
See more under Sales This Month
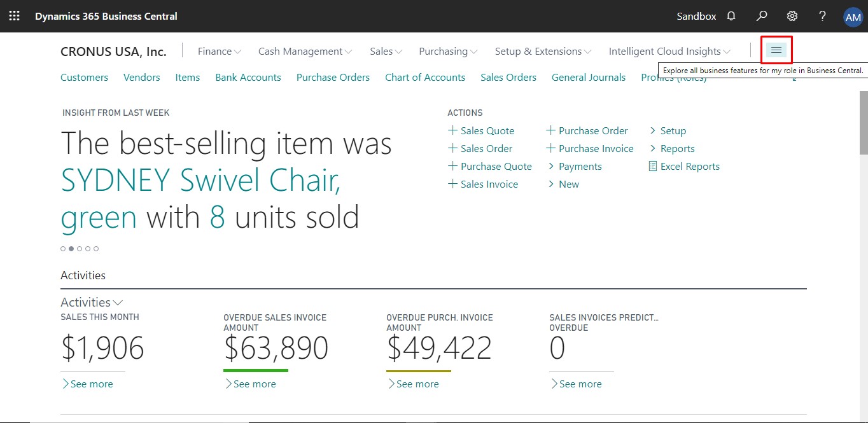[x=88, y=384]
